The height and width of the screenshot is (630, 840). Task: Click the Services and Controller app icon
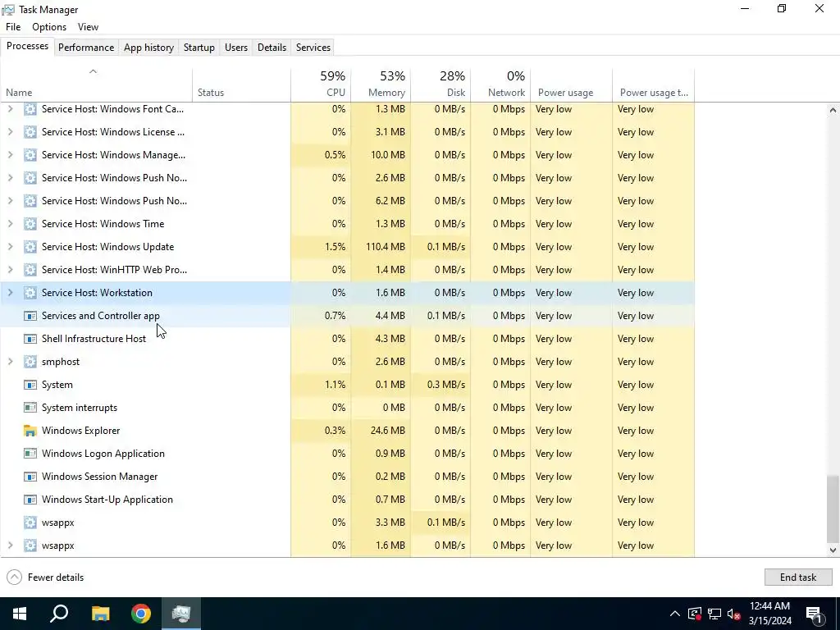30,316
